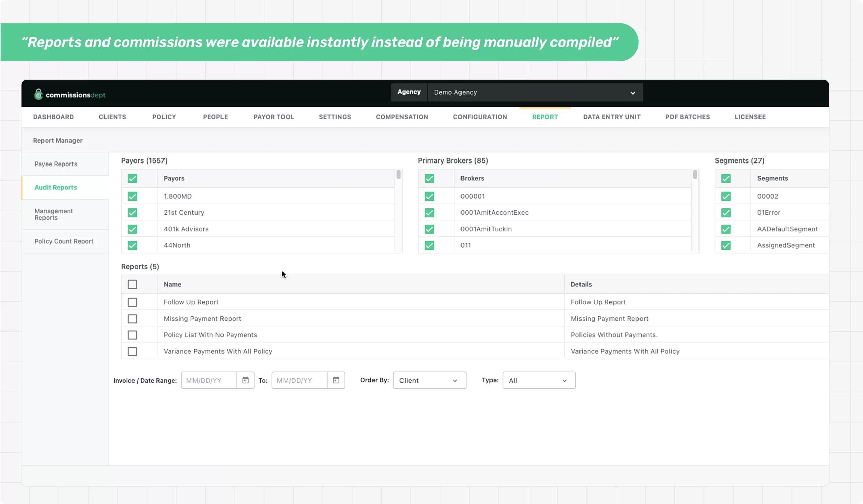Click the Payors list scrollbar thumb
863x504 pixels.
pyautogui.click(x=398, y=175)
